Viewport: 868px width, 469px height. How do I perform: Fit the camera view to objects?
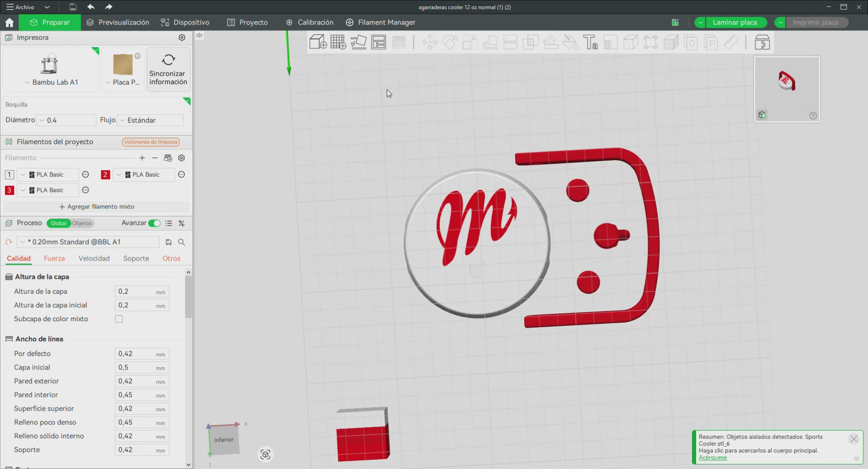click(x=265, y=454)
